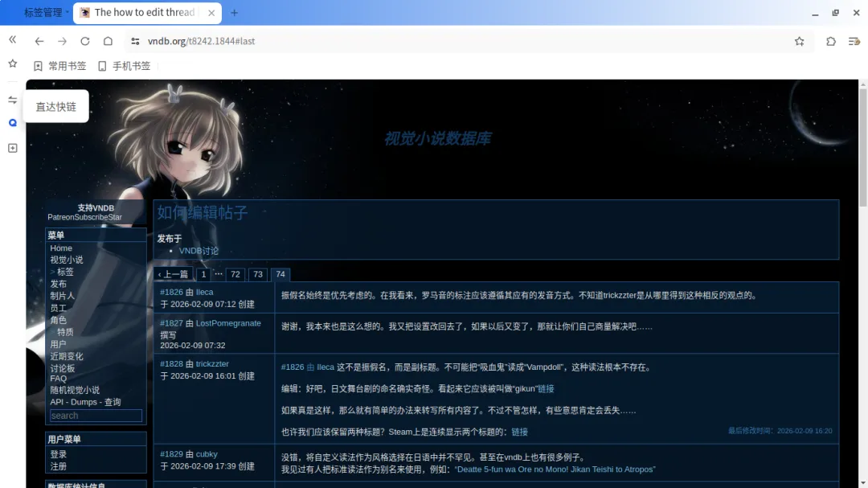Open the VNDB讨论 board link
The height and width of the screenshot is (488, 868).
199,251
